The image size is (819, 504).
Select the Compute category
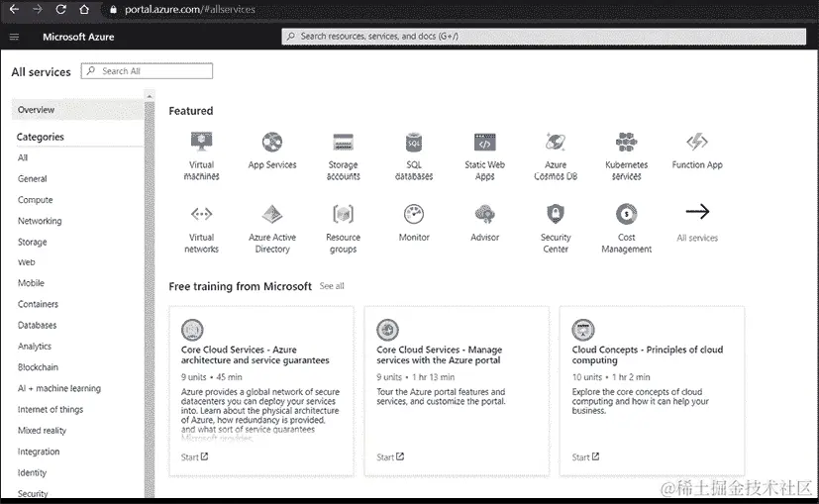(35, 199)
